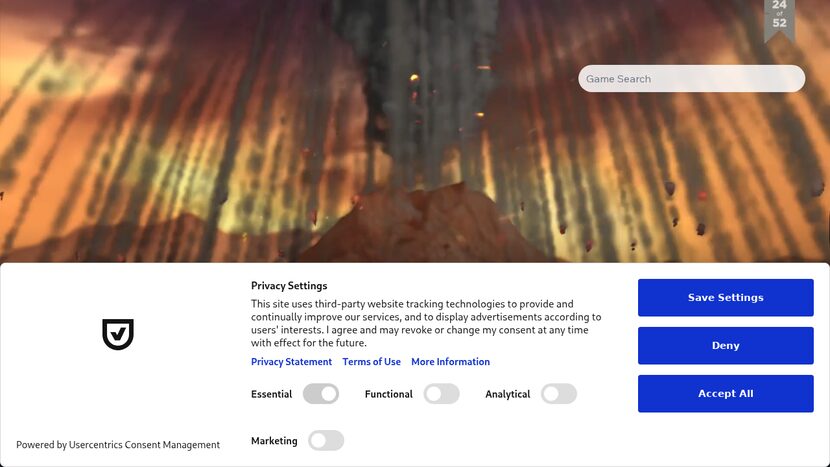830x467 pixels.
Task: Click the Powered by Usercentrics Consent Management text
Action: coord(118,445)
